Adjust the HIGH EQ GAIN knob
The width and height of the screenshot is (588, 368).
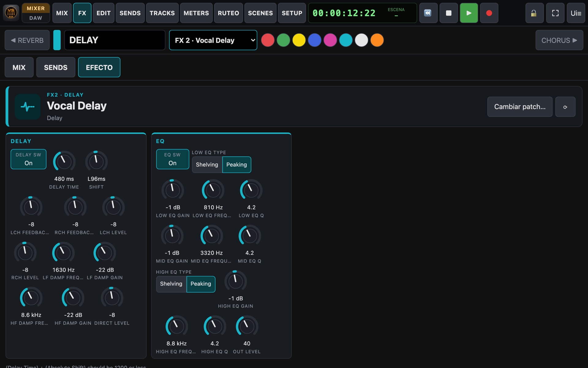point(236,281)
